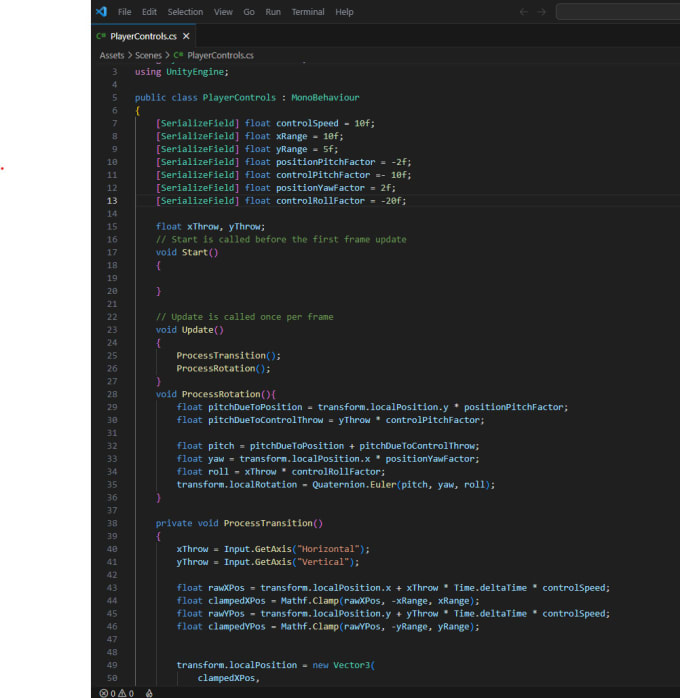Viewport: 680px width, 698px height.
Task: Click 'xRange' on line 8
Action: tap(291, 136)
